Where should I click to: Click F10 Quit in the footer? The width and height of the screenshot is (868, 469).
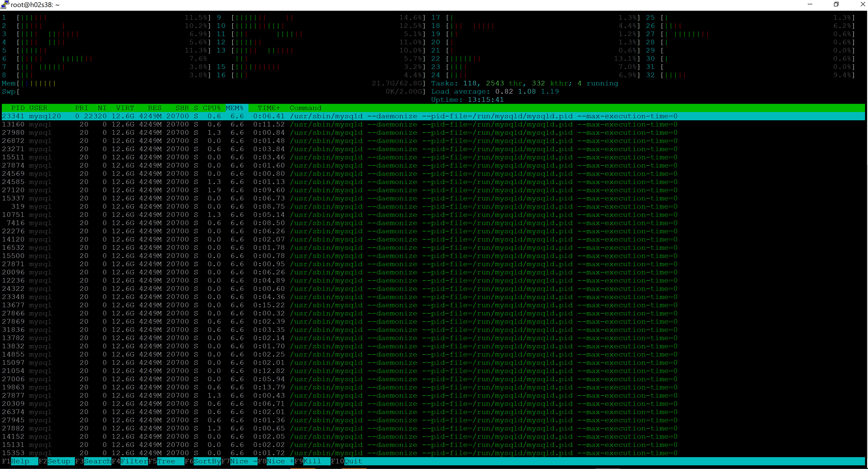click(346, 461)
